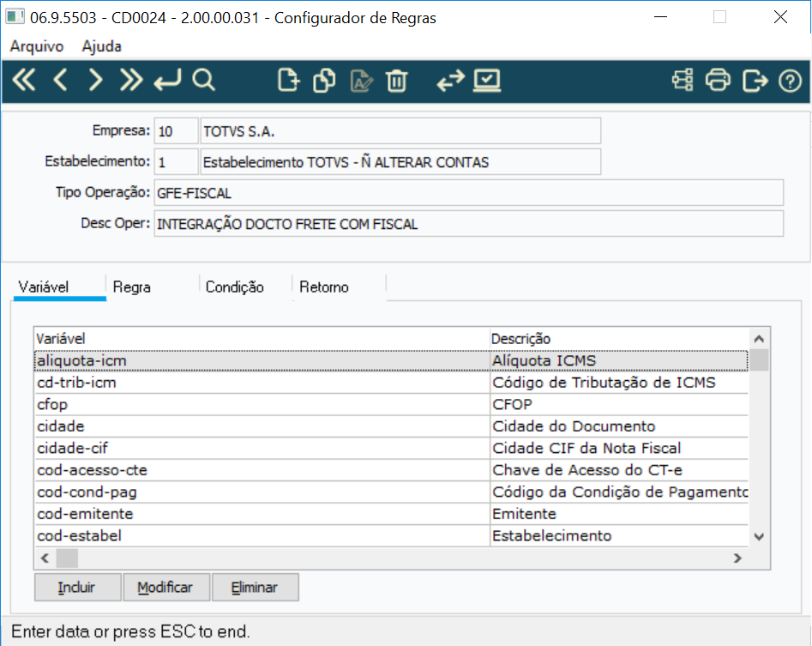Click the application icon in the title bar
This screenshot has width=812, height=646.
(15, 16)
